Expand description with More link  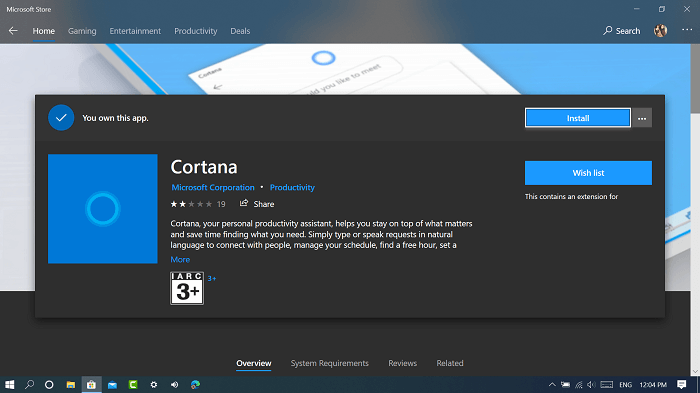point(180,259)
